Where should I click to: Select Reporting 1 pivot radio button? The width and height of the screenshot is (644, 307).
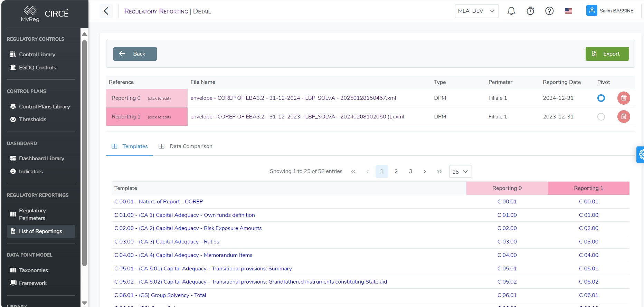click(601, 117)
